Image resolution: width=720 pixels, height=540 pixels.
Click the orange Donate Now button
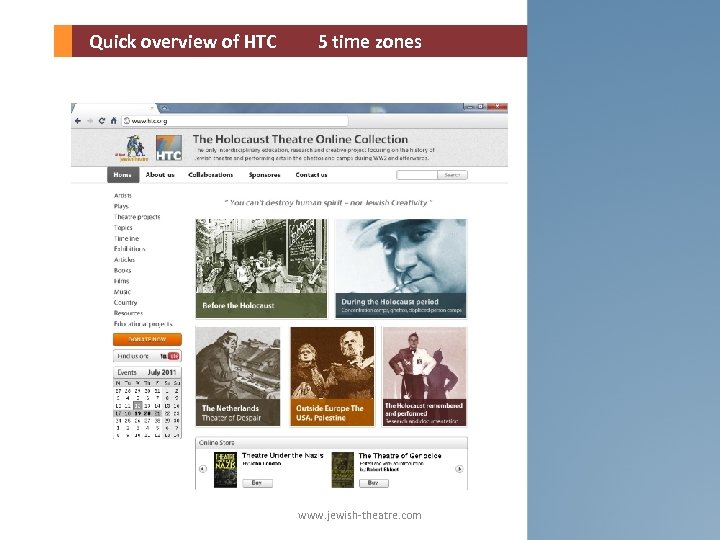coord(147,339)
